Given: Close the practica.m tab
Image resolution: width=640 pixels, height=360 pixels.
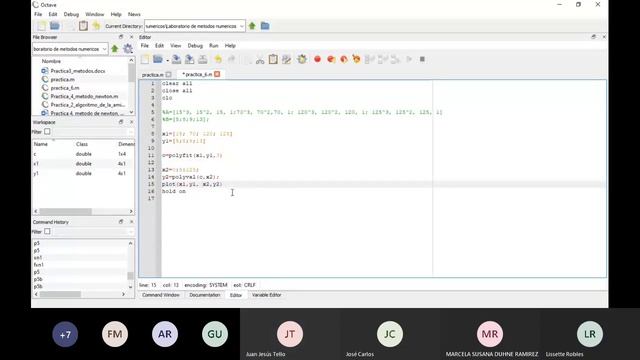Looking at the screenshot, I should [169, 74].
